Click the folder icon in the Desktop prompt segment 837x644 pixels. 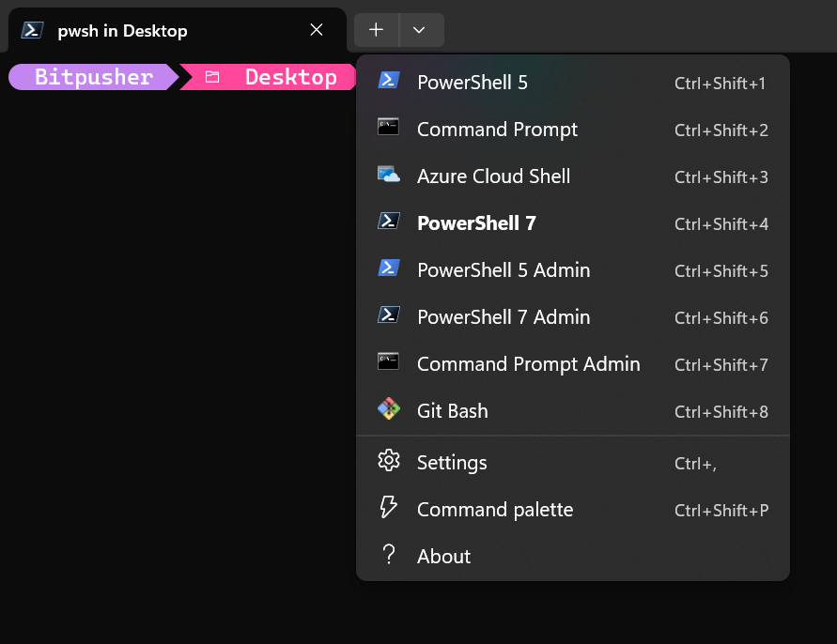212,77
